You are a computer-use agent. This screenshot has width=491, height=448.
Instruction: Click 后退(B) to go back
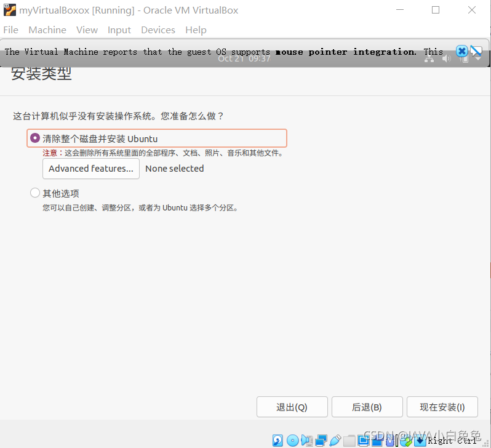tap(367, 407)
